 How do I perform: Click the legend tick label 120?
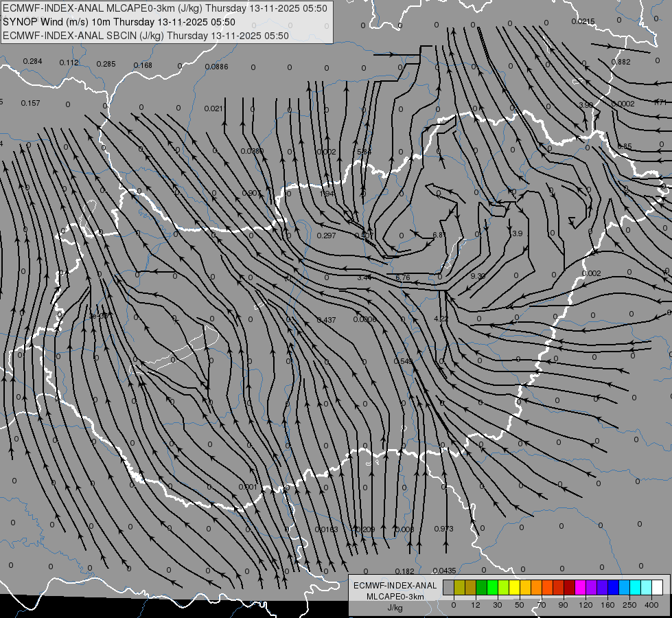coord(586,605)
